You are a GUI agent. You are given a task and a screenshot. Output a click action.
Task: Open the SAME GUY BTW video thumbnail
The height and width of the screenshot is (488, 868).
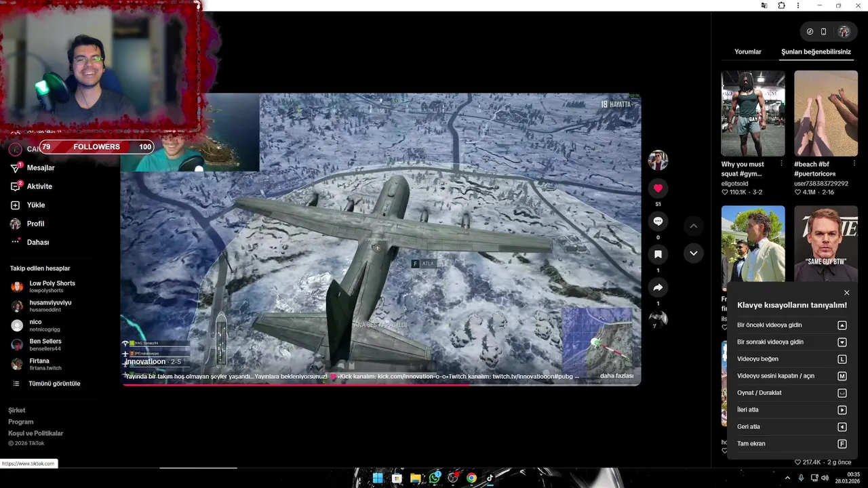click(826, 244)
